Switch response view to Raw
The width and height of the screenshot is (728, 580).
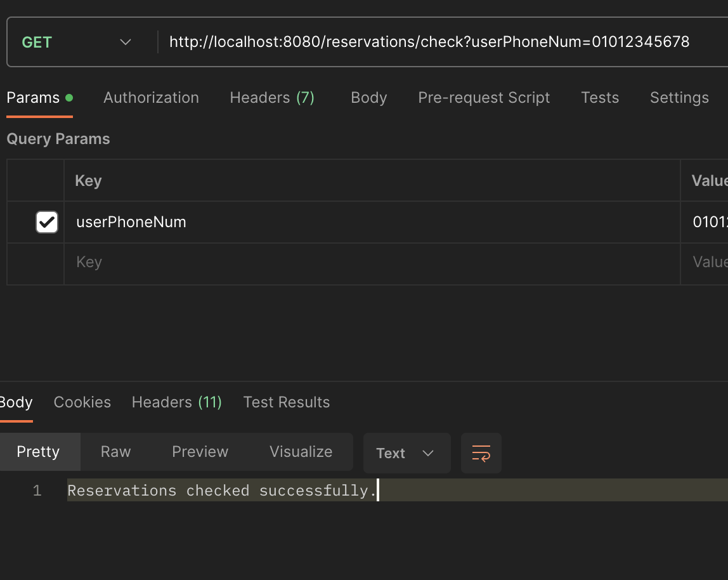115,451
